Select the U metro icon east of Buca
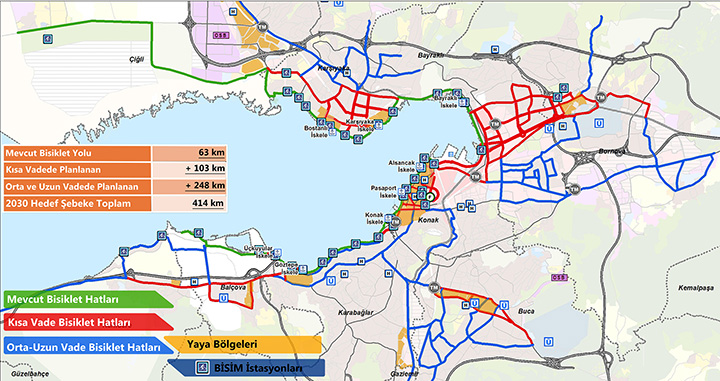The width and height of the screenshot is (720, 381). point(547,342)
